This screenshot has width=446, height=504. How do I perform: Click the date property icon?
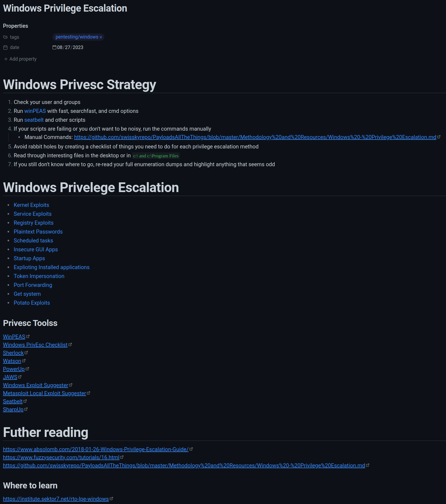[x=5, y=47]
